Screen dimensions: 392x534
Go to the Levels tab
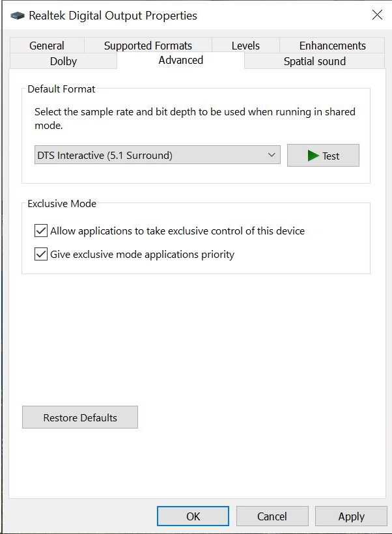pos(245,46)
